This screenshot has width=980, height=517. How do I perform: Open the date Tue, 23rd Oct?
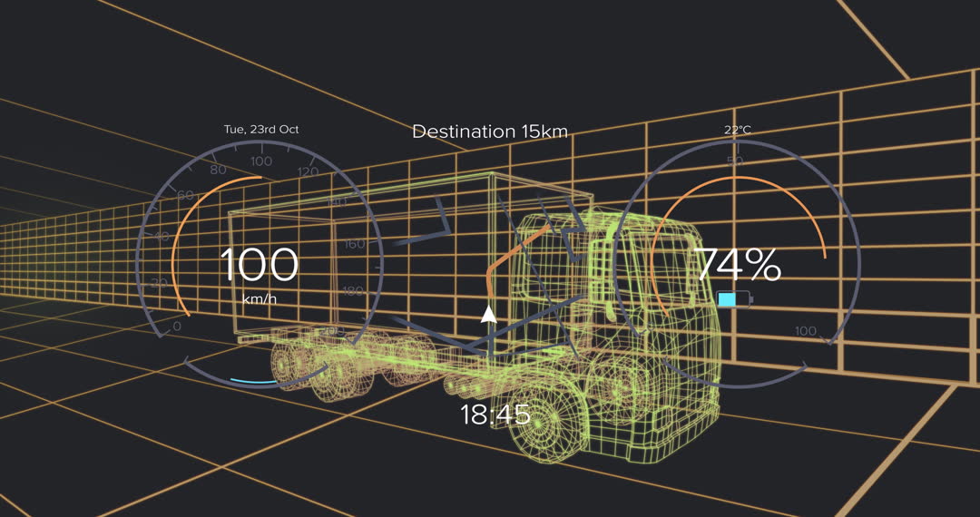pyautogui.click(x=261, y=130)
